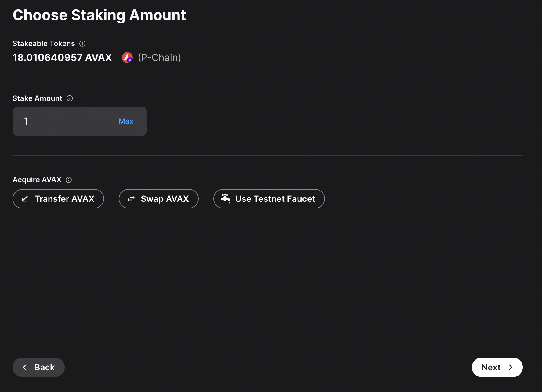Click the left chevron in the Back button
Screen dimensions: 542x392
pyautogui.click(x=25, y=367)
